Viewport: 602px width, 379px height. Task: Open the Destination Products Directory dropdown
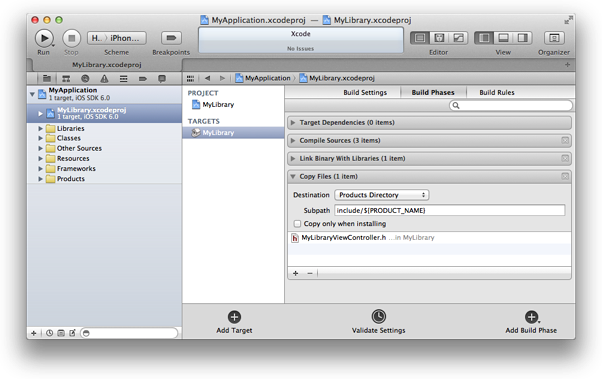(382, 195)
